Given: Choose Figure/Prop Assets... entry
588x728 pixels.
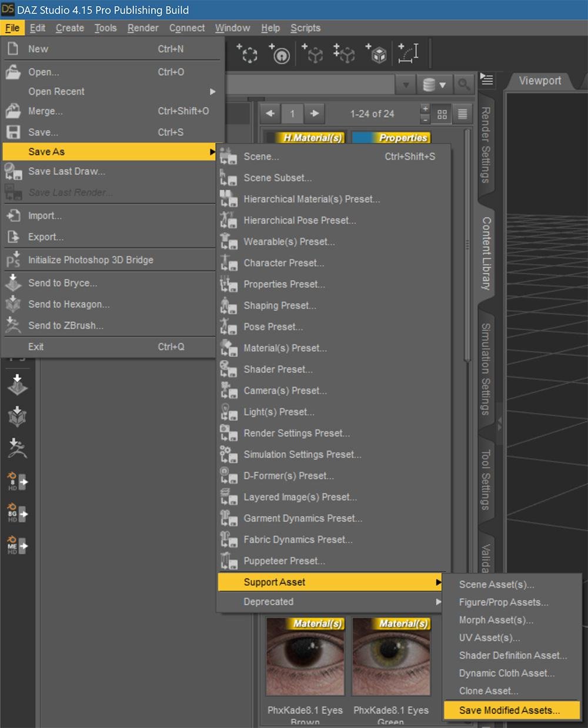Looking at the screenshot, I should tap(512, 602).
